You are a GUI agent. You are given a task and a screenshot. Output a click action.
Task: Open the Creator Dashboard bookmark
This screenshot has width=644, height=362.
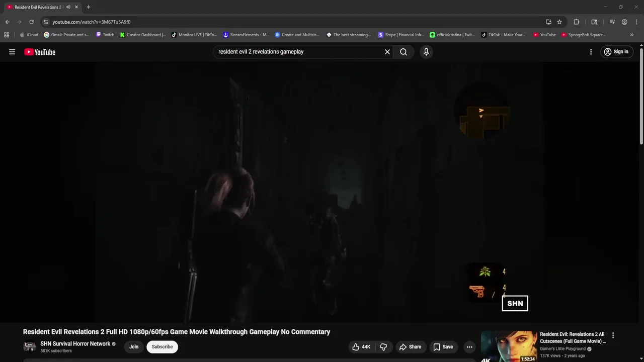tap(143, 35)
